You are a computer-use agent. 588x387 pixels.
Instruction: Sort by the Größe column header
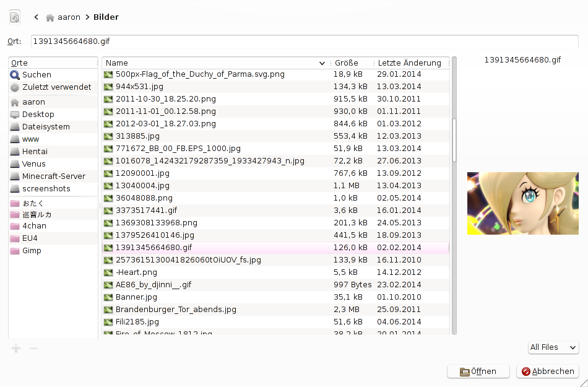click(x=352, y=63)
